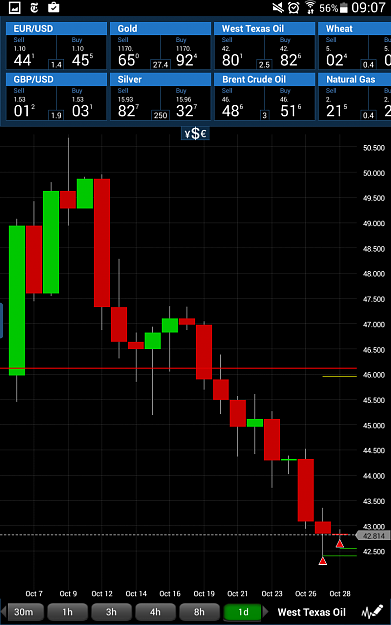The width and height of the screenshot is (391, 625).
Task: Tap the tall red Oct 12 candlestick
Action: [102, 243]
